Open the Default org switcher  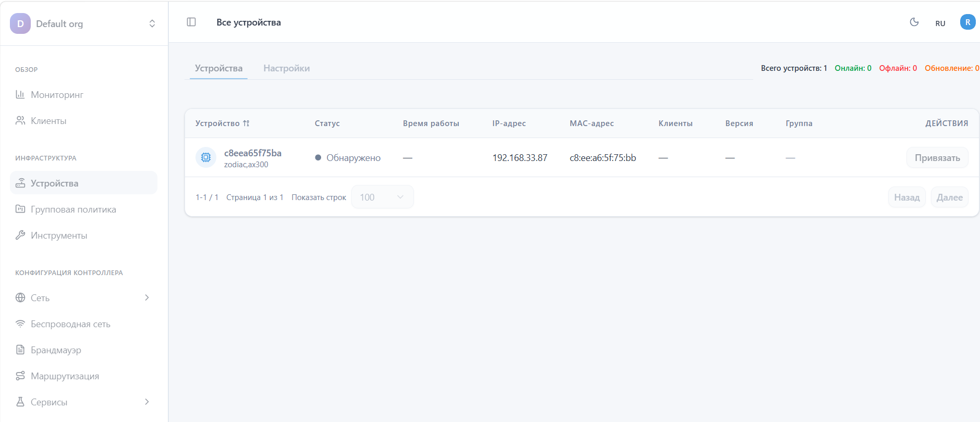83,23
